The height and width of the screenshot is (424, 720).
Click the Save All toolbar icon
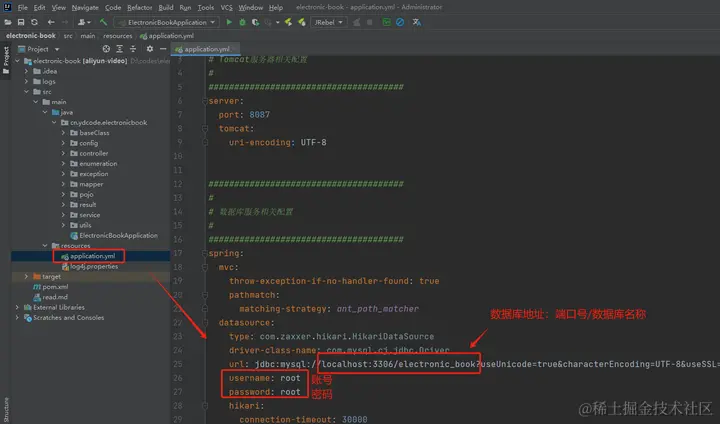(21, 22)
